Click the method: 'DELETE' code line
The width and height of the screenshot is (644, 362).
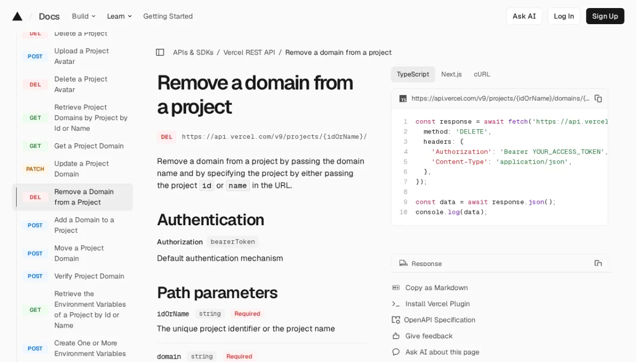point(457,132)
